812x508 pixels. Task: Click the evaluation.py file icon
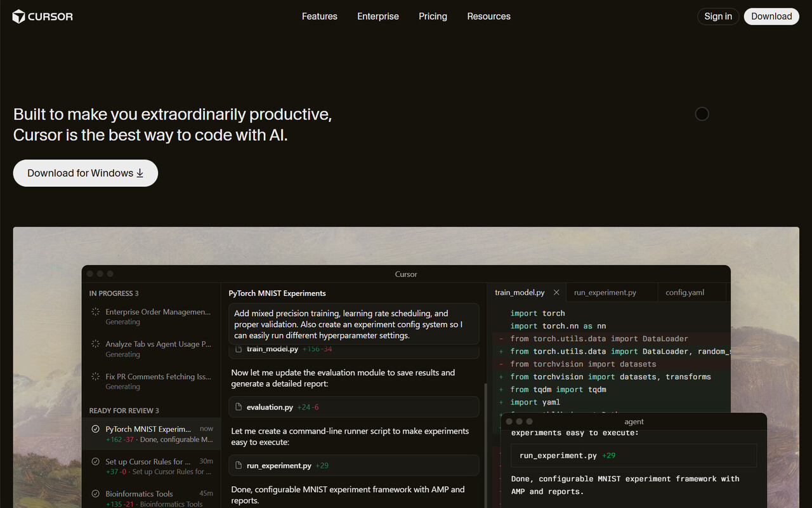pyautogui.click(x=239, y=407)
